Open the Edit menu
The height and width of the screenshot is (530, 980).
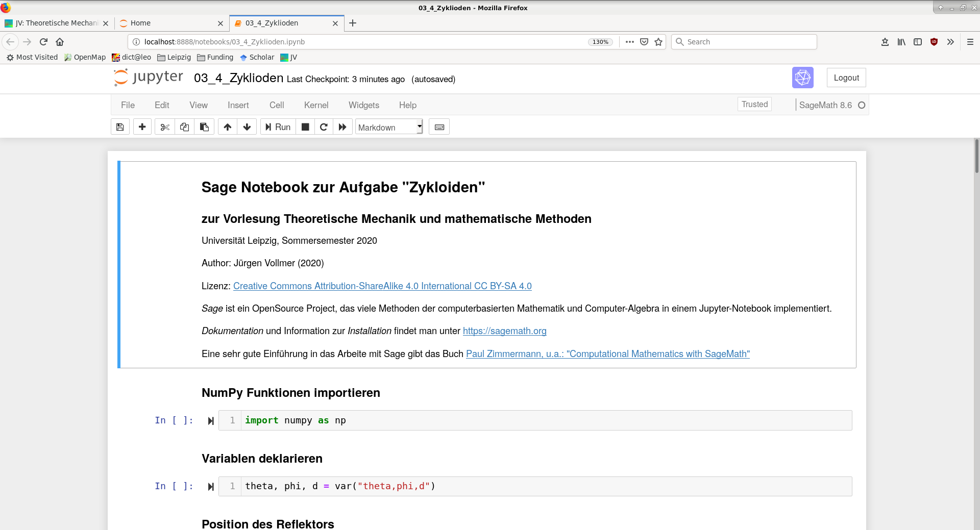162,105
